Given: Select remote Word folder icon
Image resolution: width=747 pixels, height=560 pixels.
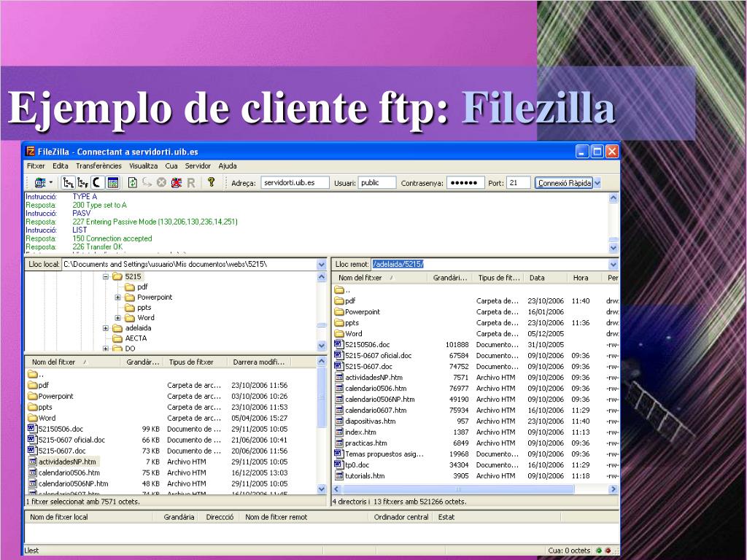Looking at the screenshot, I should point(339,333).
